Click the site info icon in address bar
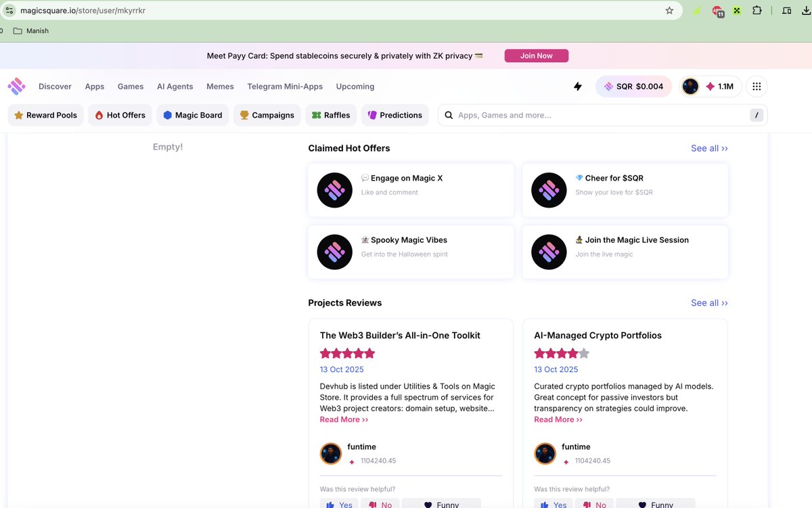The image size is (812, 508). coord(9,10)
